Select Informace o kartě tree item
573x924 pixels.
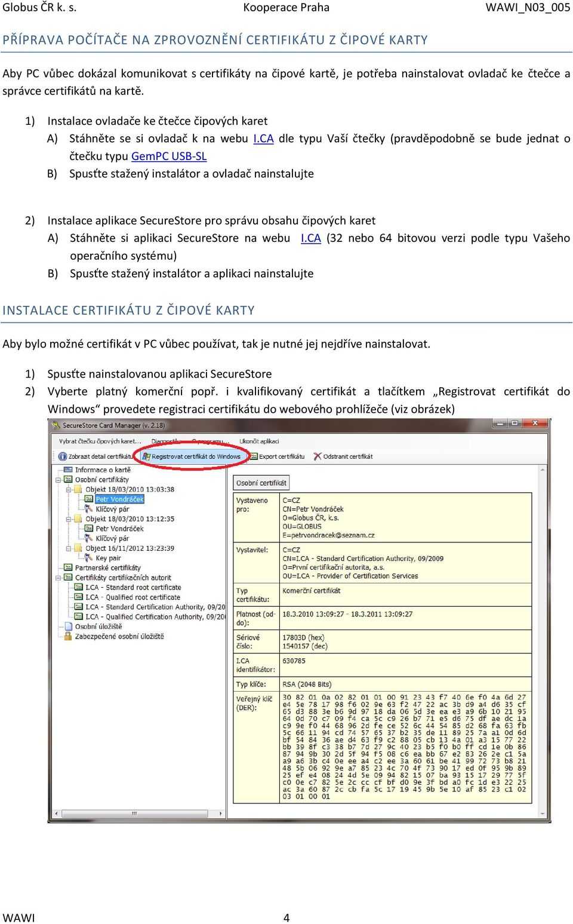103,470
